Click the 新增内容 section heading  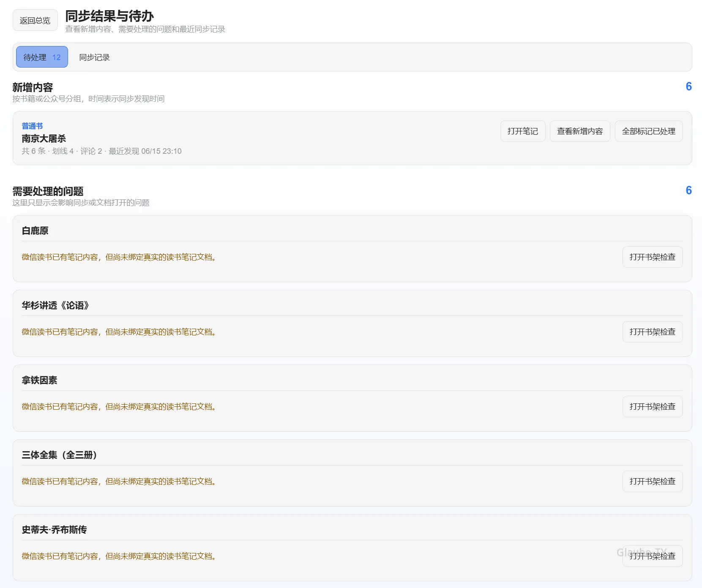[x=33, y=87]
